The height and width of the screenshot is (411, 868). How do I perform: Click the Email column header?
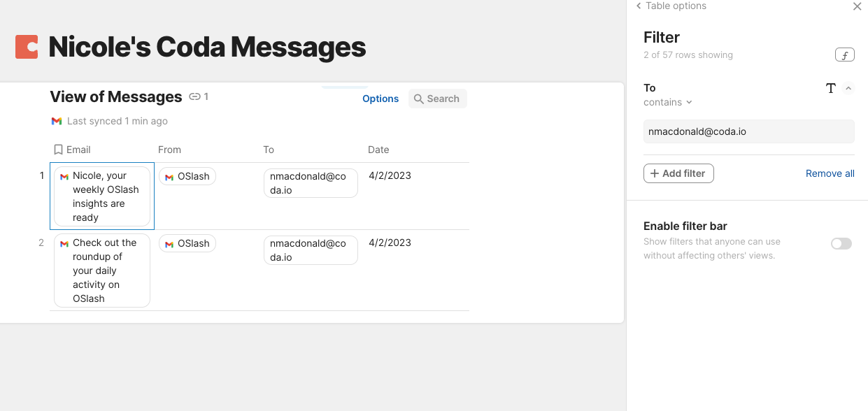pos(78,150)
